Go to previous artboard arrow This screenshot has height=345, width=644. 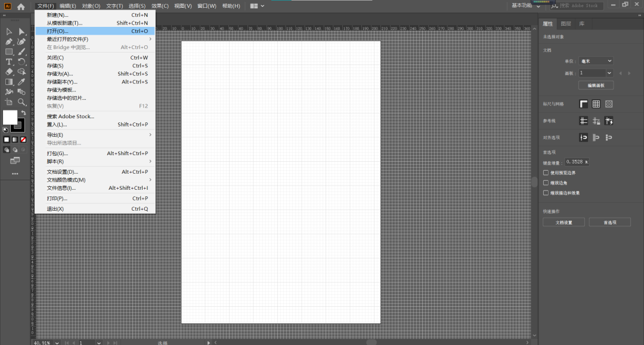tap(621, 73)
